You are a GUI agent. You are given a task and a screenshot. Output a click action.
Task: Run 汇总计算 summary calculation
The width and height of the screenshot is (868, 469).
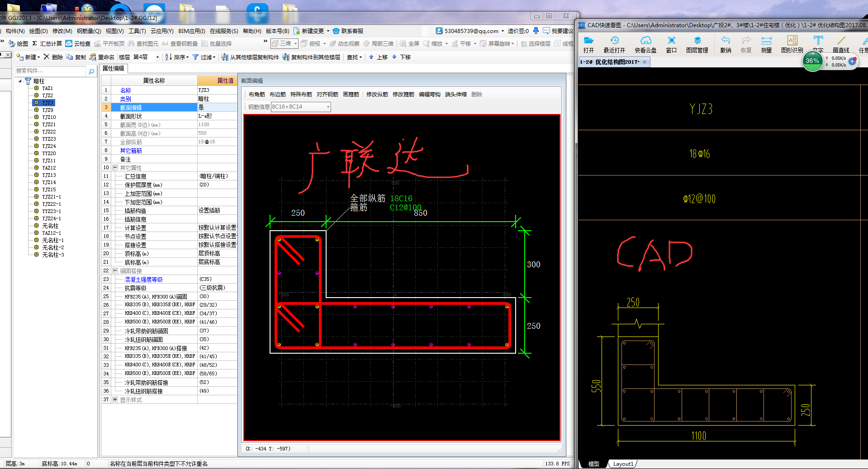pos(47,43)
